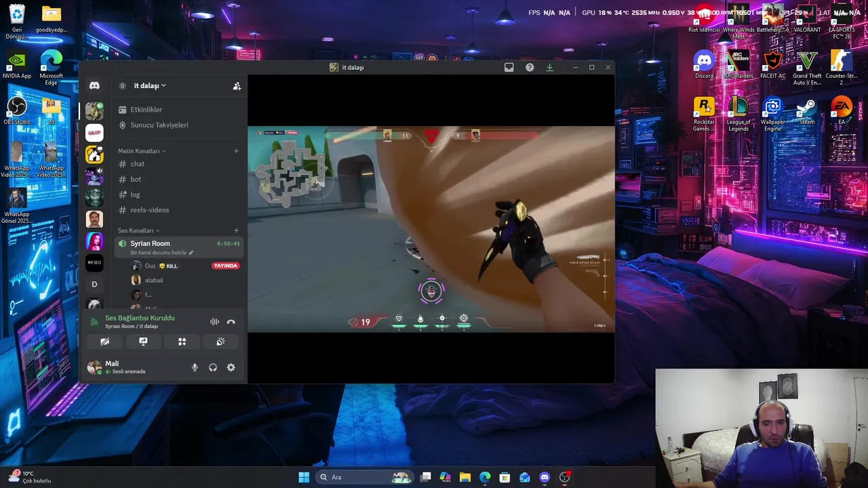This screenshot has width=868, height=488.
Task: Open the WHY SO EZ server icon
Action: click(x=94, y=262)
